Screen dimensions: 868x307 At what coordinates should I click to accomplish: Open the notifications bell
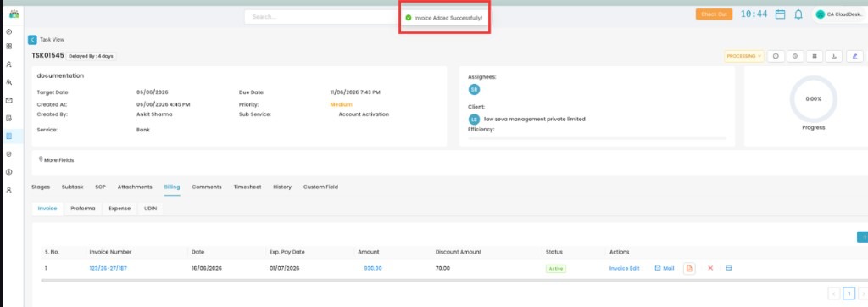[798, 15]
